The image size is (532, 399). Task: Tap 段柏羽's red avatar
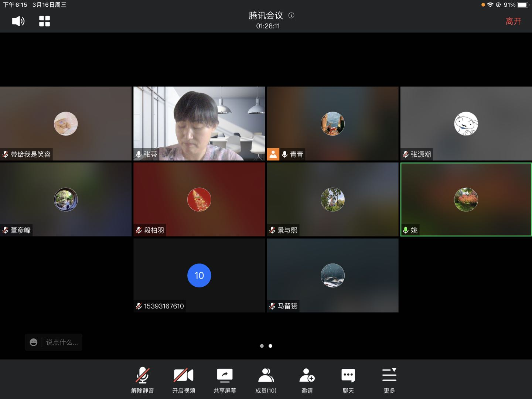coord(199,199)
